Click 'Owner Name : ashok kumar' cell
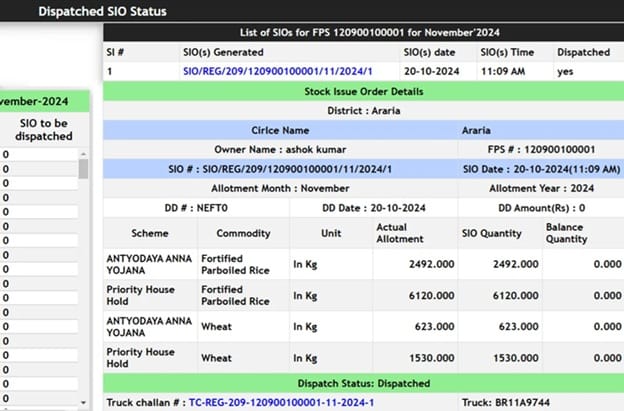 [280, 150]
